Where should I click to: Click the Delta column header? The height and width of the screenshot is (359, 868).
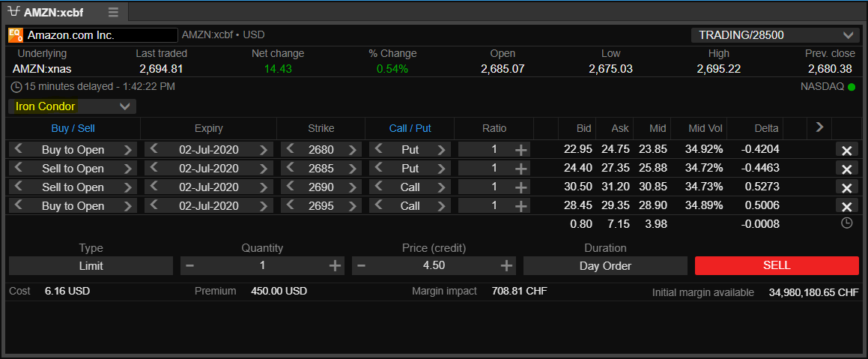point(766,128)
